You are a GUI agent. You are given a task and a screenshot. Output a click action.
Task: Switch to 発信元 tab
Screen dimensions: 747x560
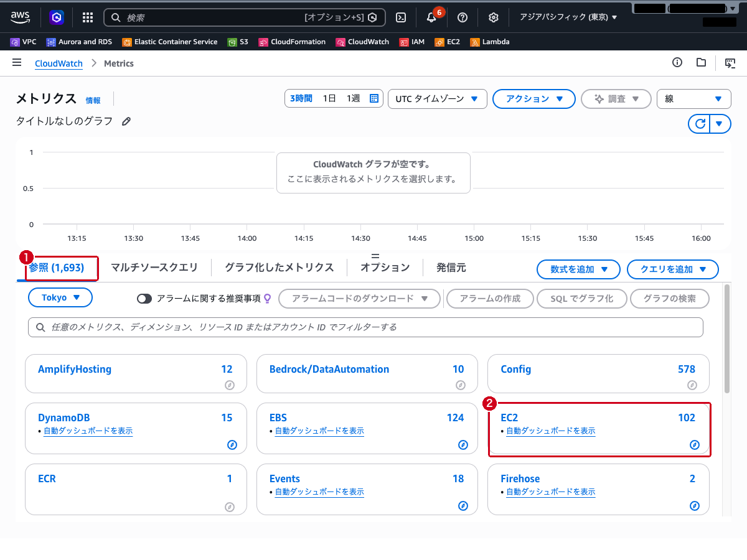(451, 268)
